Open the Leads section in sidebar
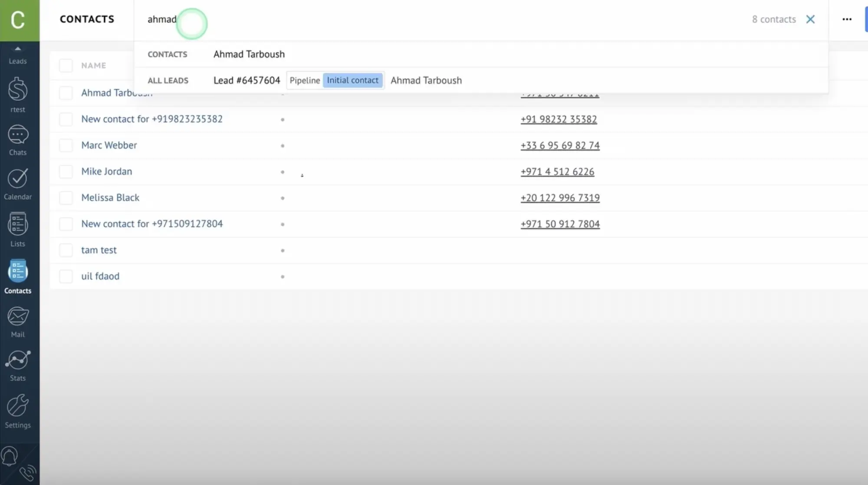 tap(18, 56)
